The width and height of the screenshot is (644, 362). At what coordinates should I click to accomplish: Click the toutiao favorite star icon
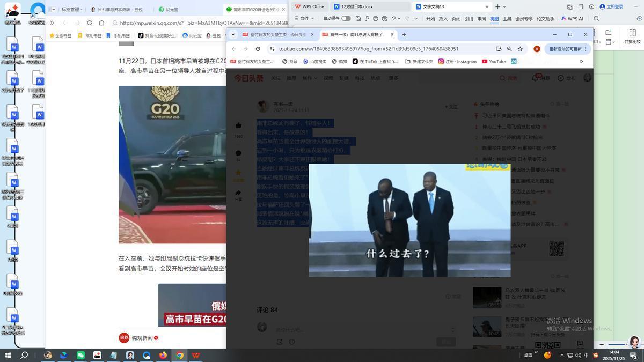click(x=238, y=173)
